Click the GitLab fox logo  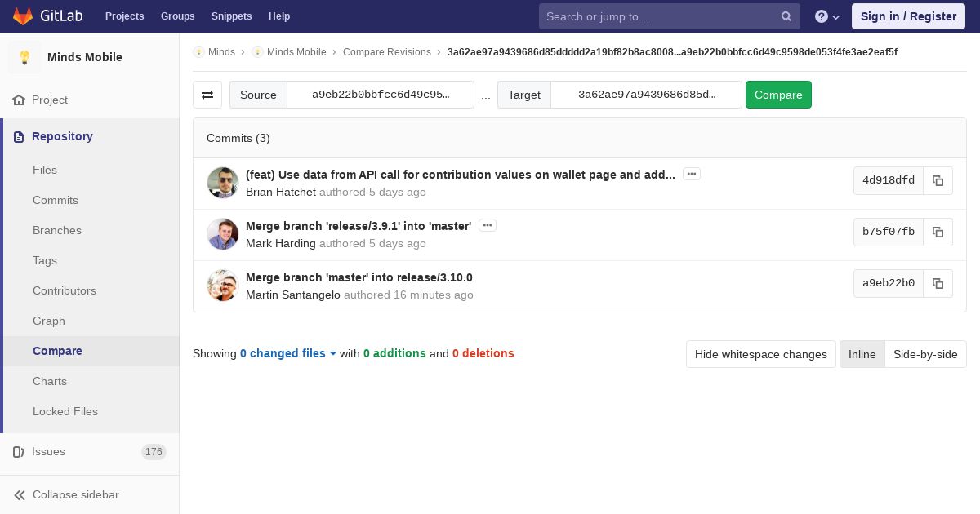tap(23, 16)
